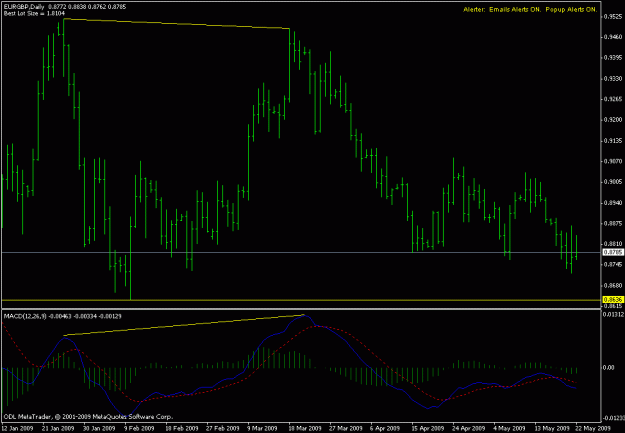The width and height of the screenshot is (625, 433).
Task: Click the 0.9005 price axis label
Action: pos(613,182)
